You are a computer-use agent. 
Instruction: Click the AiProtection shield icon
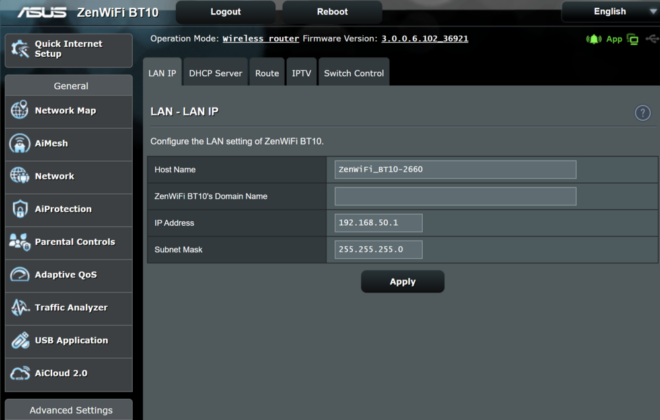click(x=20, y=209)
